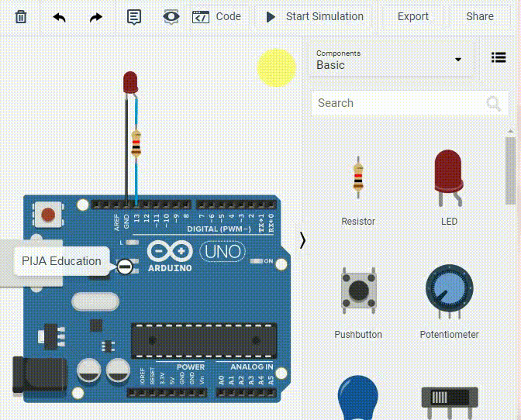Image resolution: width=521 pixels, height=420 pixels.
Task: Collapse the components side panel
Action: coord(302,241)
